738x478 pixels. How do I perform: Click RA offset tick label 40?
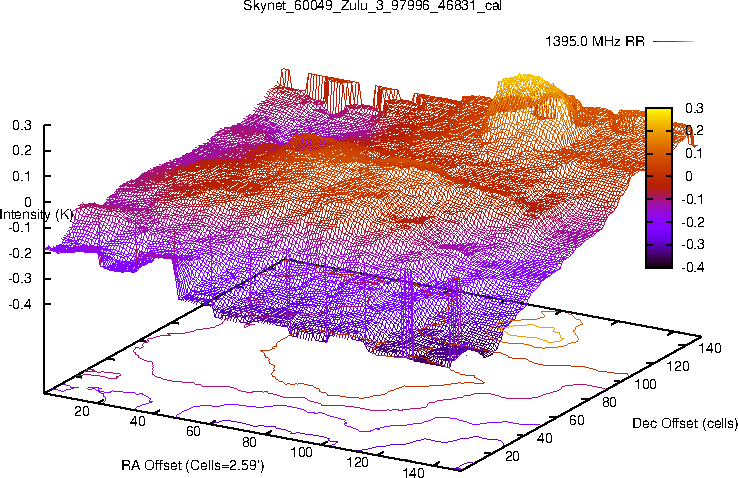coord(137,421)
